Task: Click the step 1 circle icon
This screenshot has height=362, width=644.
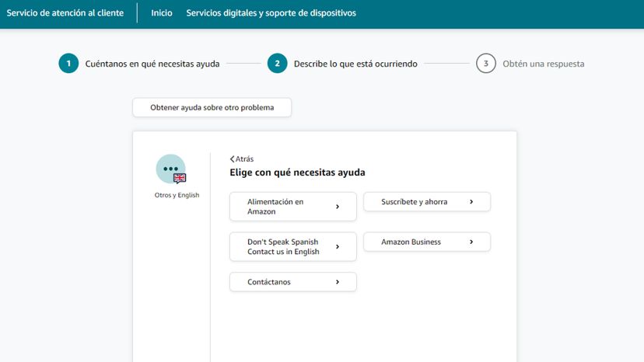Action: 68,64
